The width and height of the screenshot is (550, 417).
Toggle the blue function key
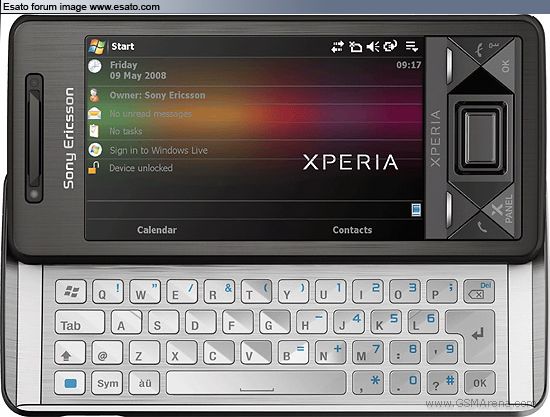pyautogui.click(x=70, y=383)
